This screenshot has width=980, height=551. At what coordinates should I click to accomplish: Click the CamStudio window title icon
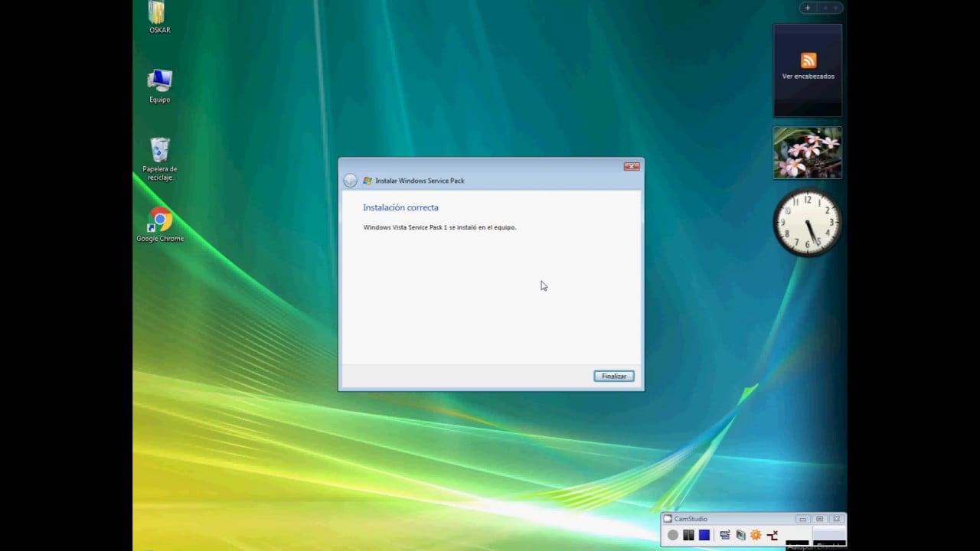tap(668, 519)
